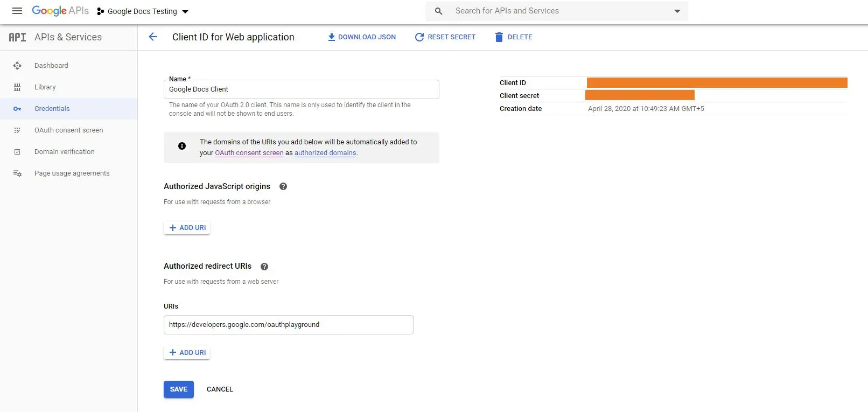Open Page usage agreements in the sidebar
Viewport: 868px width, 412px height.
[68, 173]
